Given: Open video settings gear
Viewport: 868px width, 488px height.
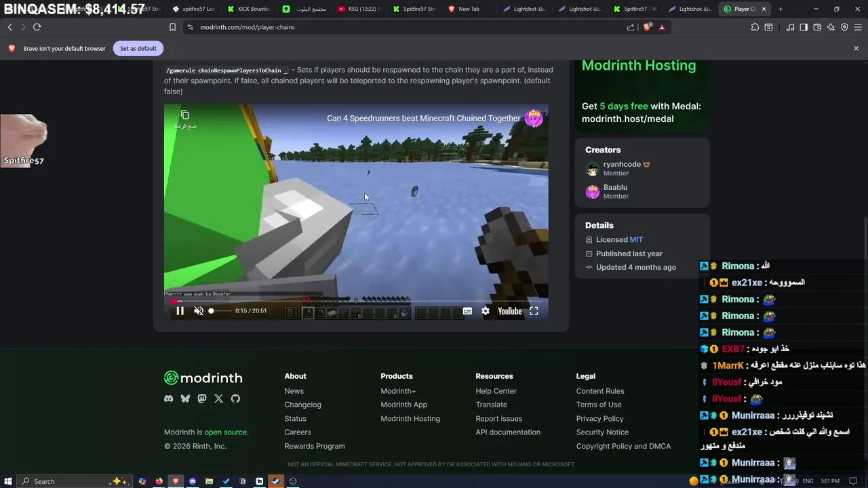Looking at the screenshot, I should click(486, 311).
